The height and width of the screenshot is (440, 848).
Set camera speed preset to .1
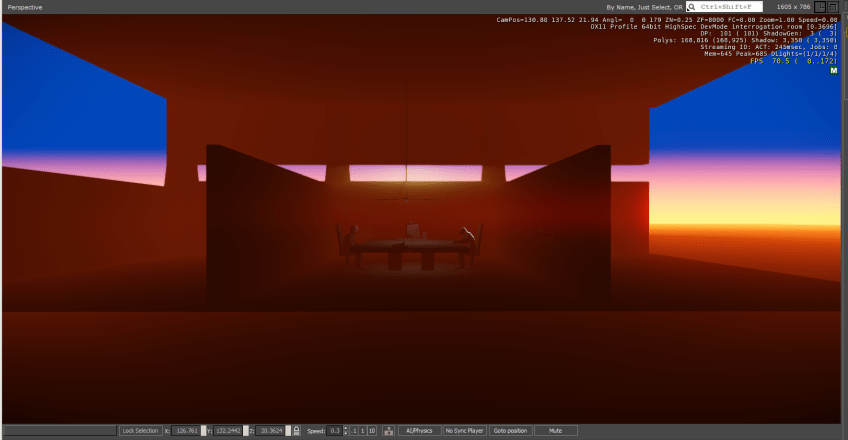[352, 430]
